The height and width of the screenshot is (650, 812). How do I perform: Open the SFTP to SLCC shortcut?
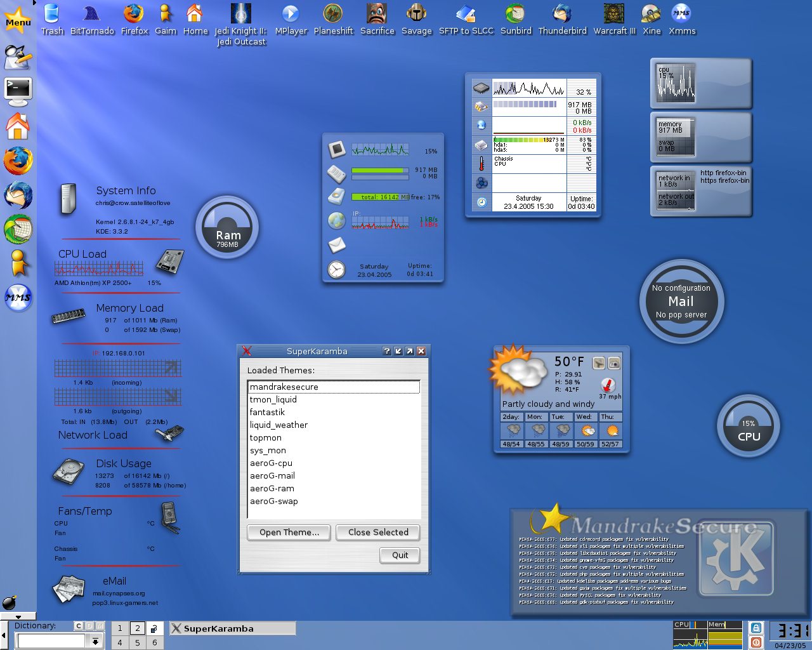click(x=466, y=20)
